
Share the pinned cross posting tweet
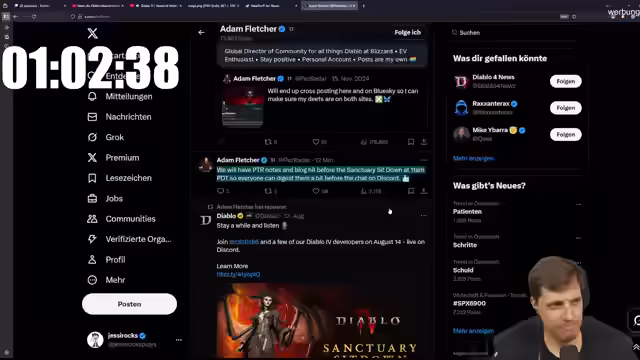tap(424, 142)
